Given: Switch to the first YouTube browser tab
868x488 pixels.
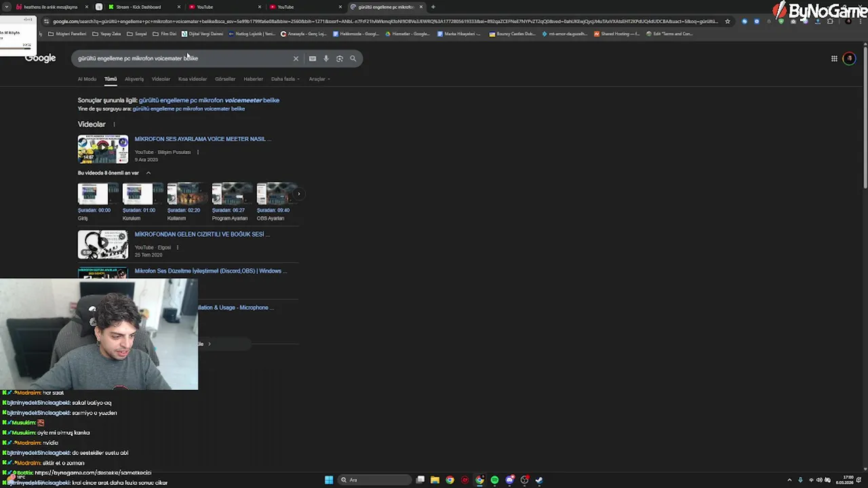Looking at the screenshot, I should (x=224, y=7).
